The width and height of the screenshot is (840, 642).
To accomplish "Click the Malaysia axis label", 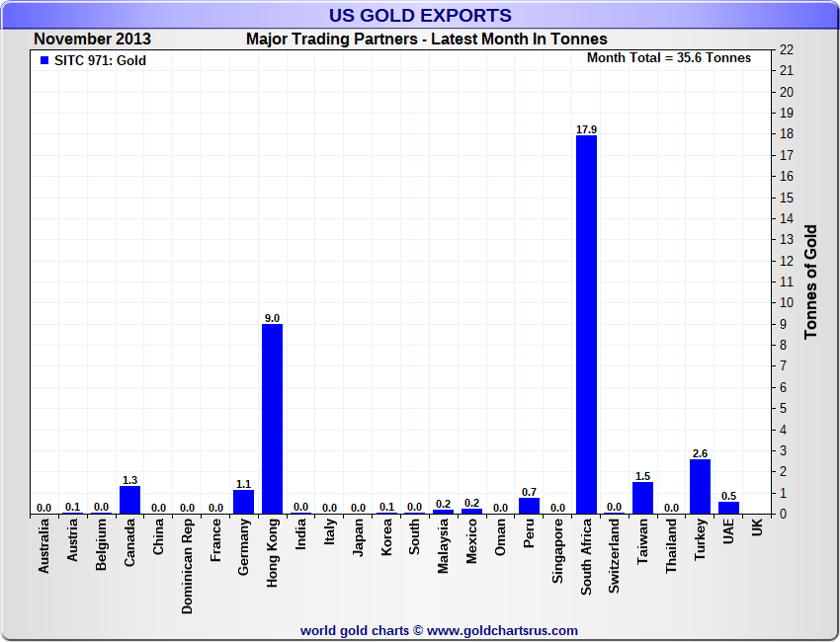I will tap(443, 545).
